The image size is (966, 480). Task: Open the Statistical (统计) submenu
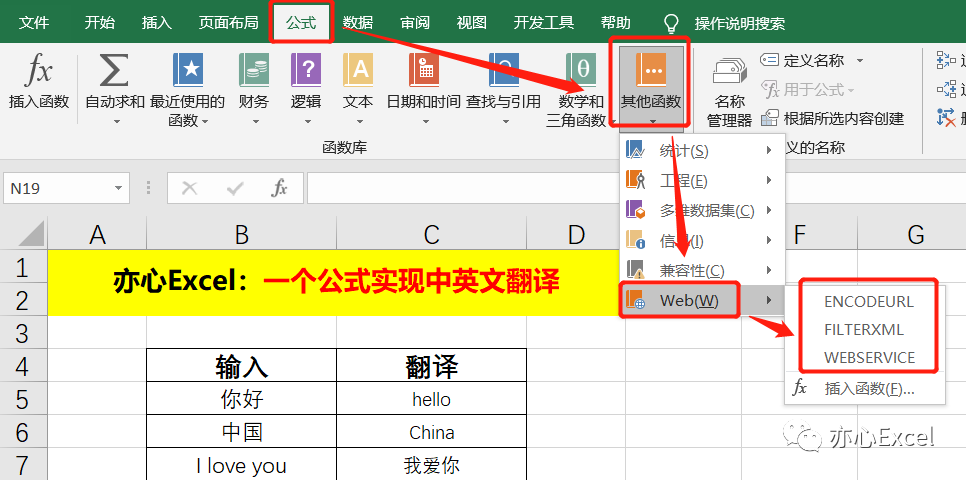tap(702, 150)
